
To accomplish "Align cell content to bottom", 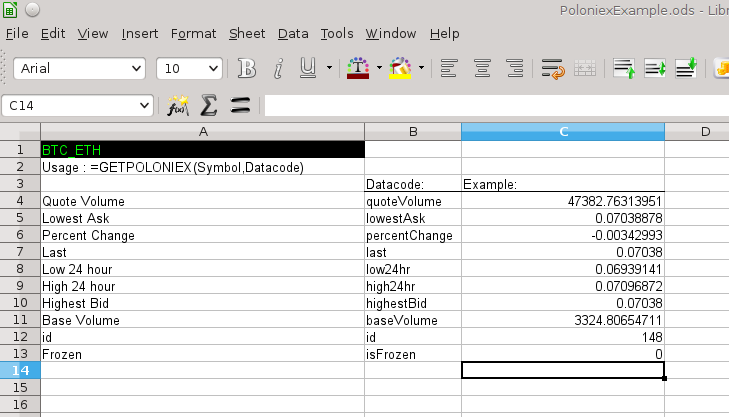I will 686,69.
